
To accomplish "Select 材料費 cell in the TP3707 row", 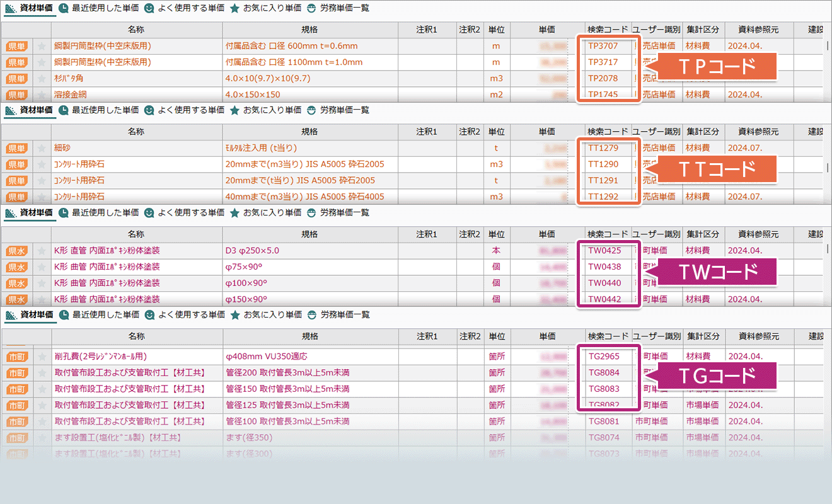I will click(703, 46).
